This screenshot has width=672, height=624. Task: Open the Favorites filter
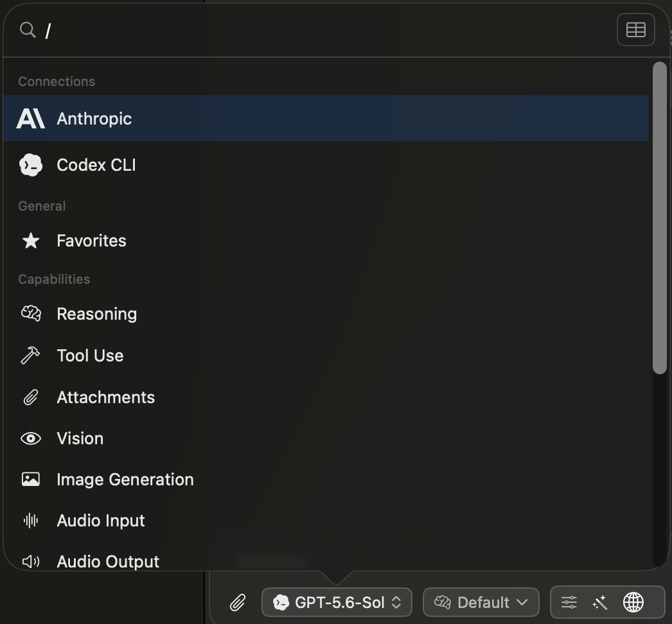point(326,241)
